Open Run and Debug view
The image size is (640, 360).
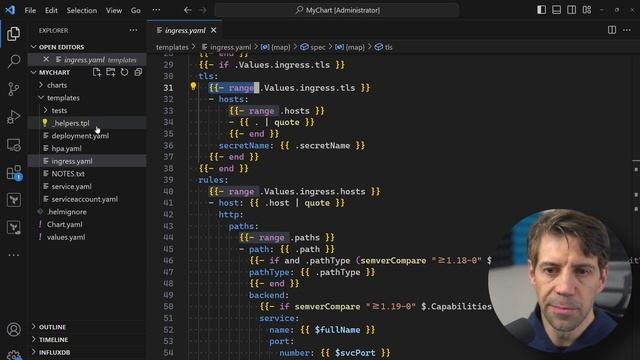pyautogui.click(x=13, y=117)
